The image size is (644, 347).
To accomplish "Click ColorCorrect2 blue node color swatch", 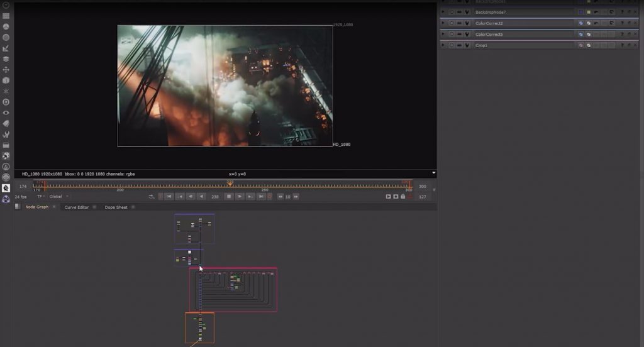I will tap(580, 23).
